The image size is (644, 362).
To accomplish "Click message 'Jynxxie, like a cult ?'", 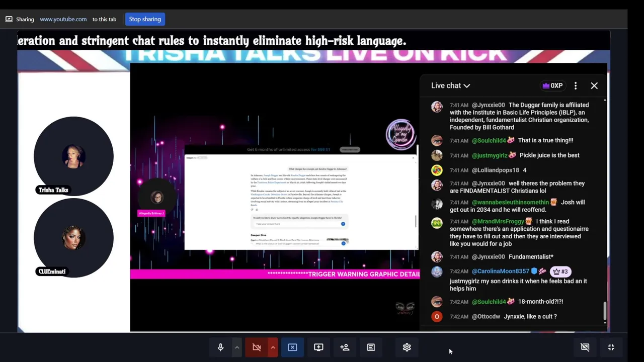I will (x=530, y=317).
